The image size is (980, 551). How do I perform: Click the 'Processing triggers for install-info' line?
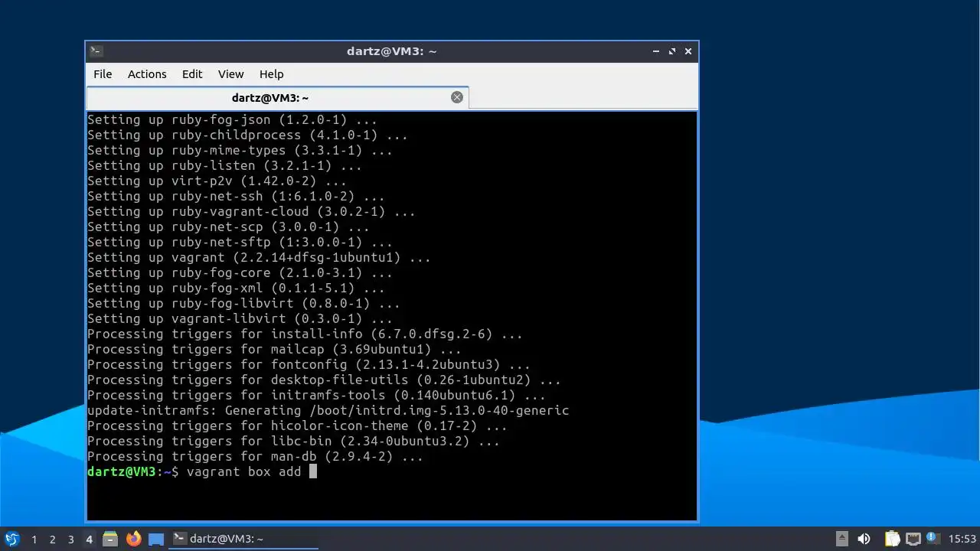(305, 334)
